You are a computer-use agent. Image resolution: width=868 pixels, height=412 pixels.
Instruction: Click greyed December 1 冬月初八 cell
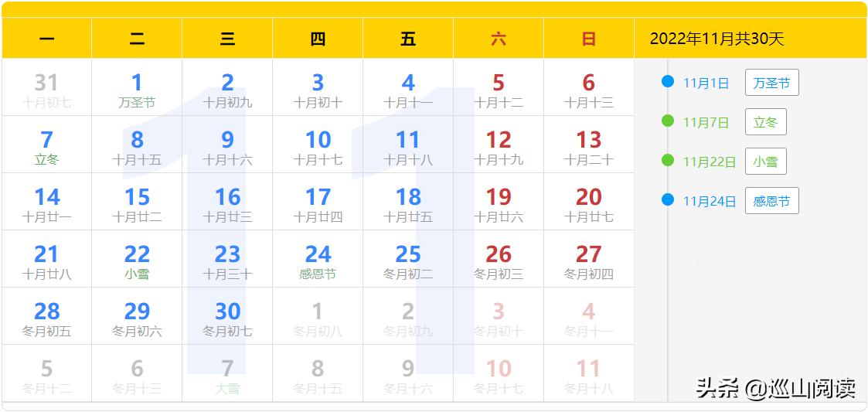[x=318, y=316]
